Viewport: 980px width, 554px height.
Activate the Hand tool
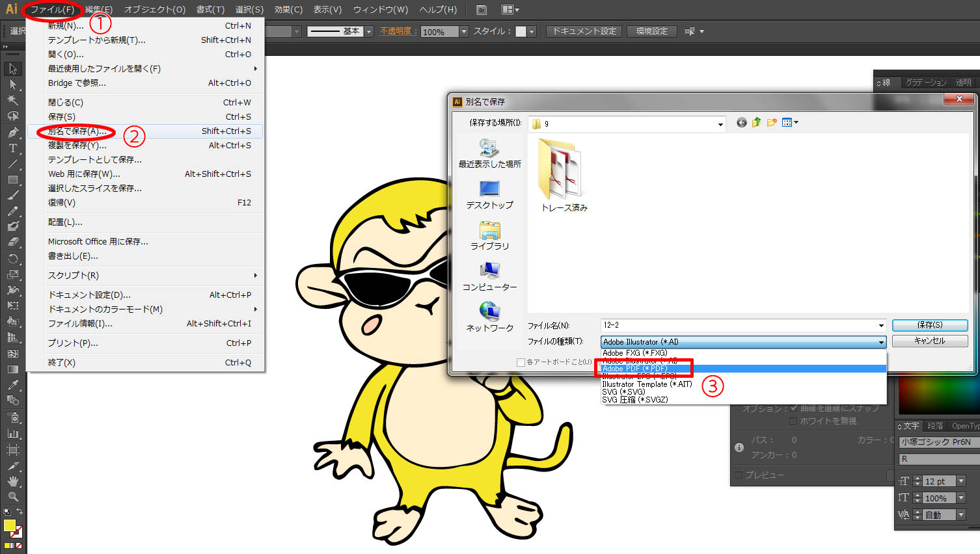(13, 481)
